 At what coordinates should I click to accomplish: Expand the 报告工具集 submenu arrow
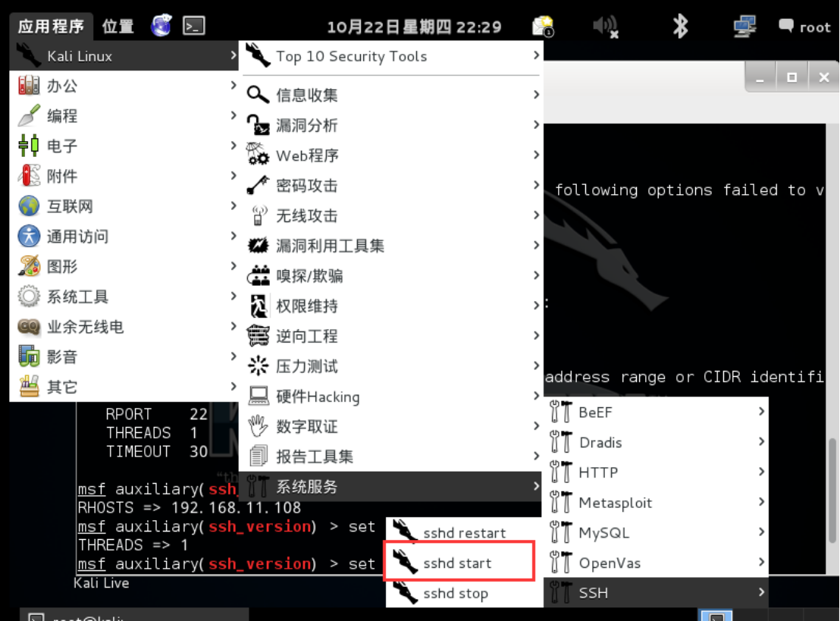536,456
